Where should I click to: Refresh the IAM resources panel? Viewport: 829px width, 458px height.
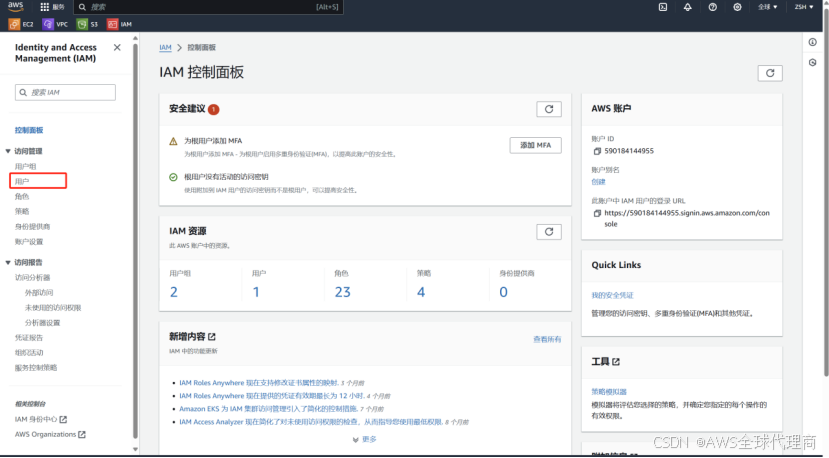click(x=549, y=232)
